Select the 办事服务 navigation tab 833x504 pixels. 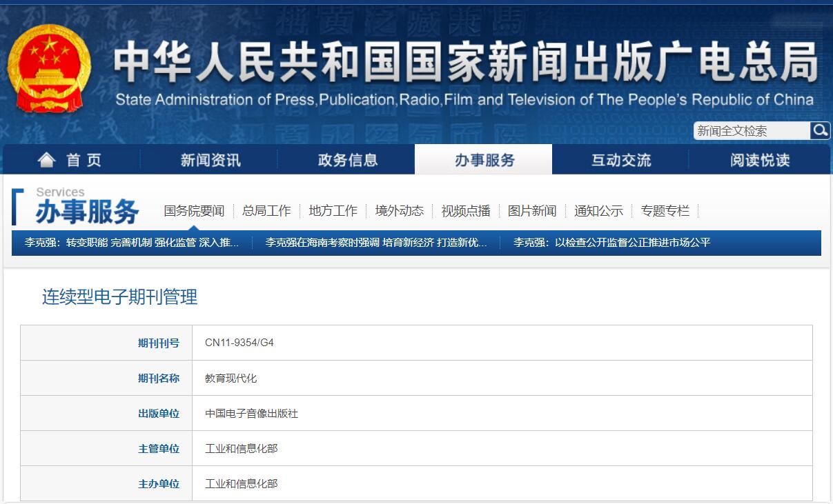(x=484, y=160)
